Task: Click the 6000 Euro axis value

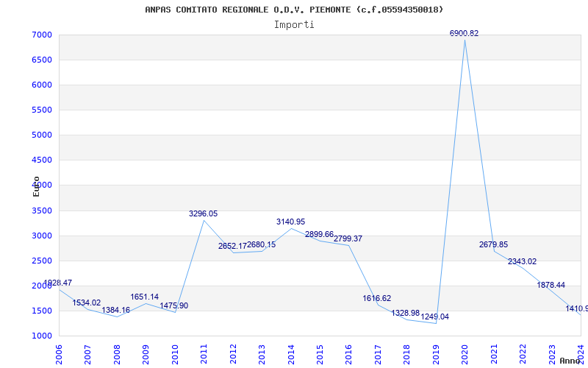Action: point(42,85)
